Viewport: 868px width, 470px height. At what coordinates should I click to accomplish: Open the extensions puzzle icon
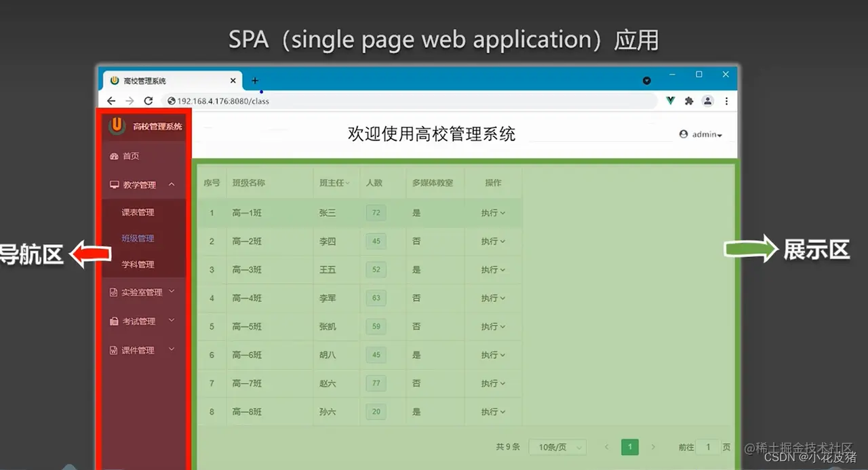689,101
